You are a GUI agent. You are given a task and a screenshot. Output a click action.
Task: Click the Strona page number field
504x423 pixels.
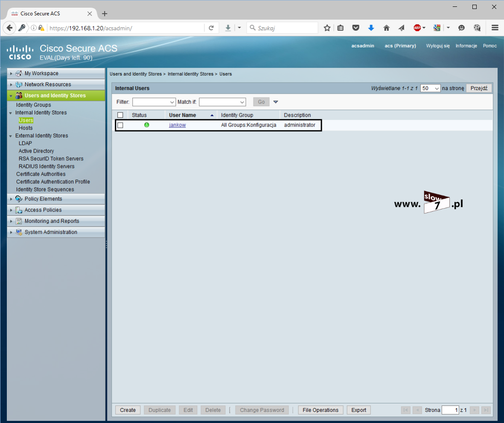click(450, 410)
